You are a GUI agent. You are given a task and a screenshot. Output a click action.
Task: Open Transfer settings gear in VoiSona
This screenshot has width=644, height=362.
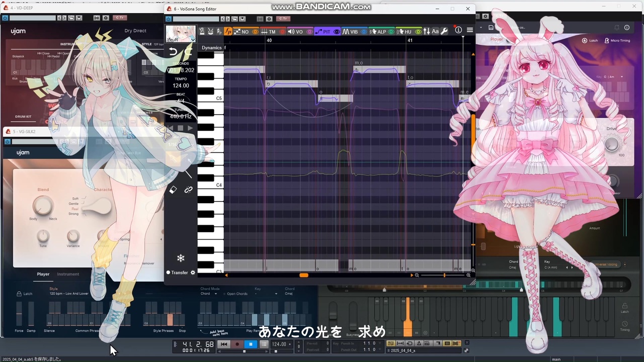coord(193,273)
